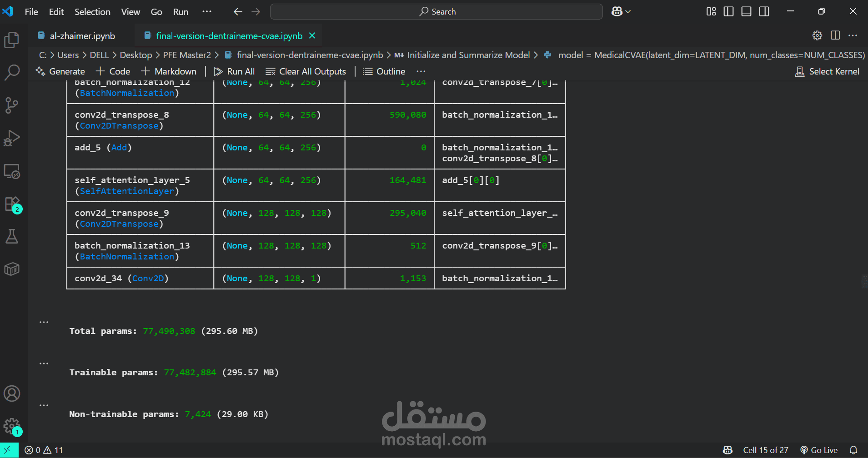Open output actions for Total params
The width and height of the screenshot is (868, 458).
(44, 322)
